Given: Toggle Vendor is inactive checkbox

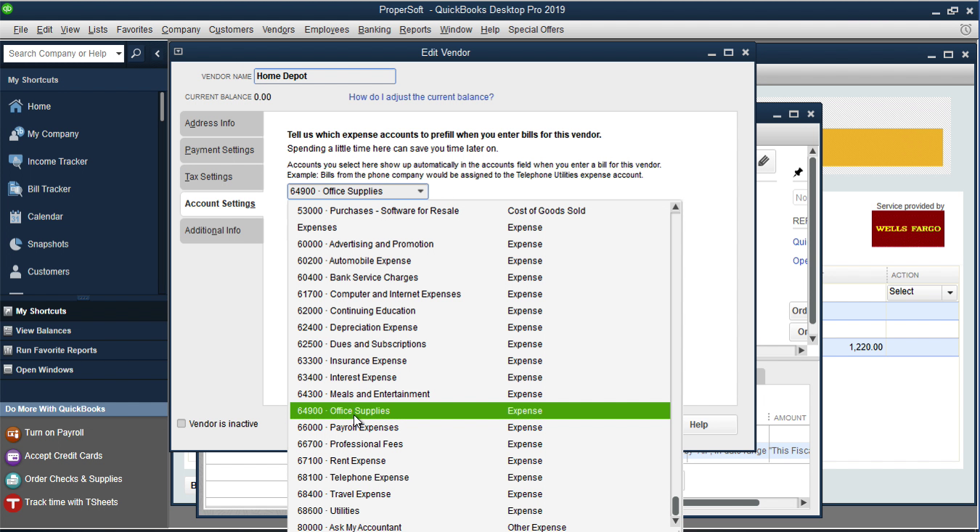Looking at the screenshot, I should point(181,424).
